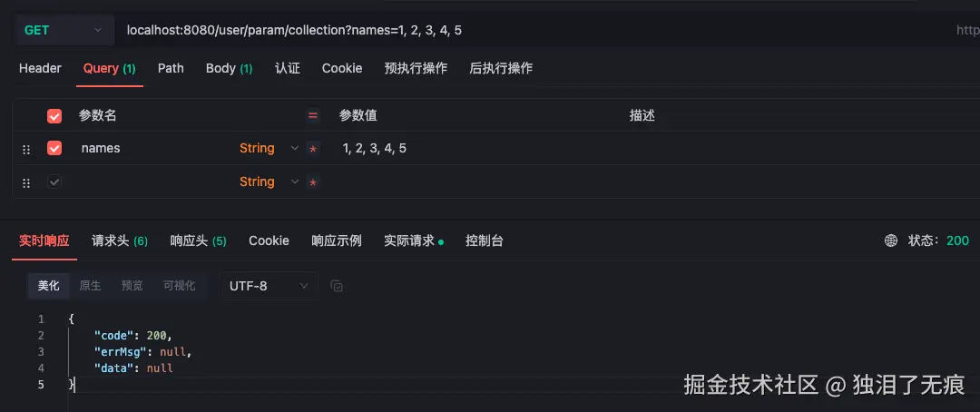Open the 响应头 response headers tab
This screenshot has height=412, width=980.
[198, 240]
